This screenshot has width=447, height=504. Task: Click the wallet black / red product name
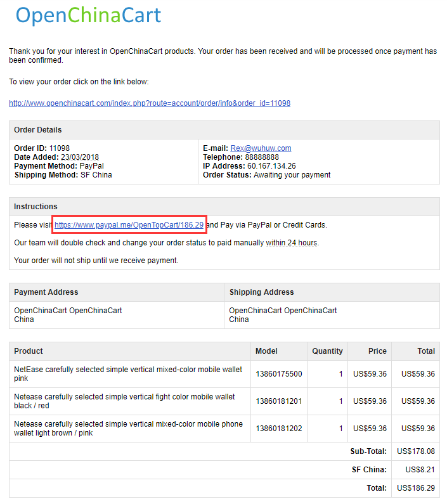pyautogui.click(x=124, y=401)
